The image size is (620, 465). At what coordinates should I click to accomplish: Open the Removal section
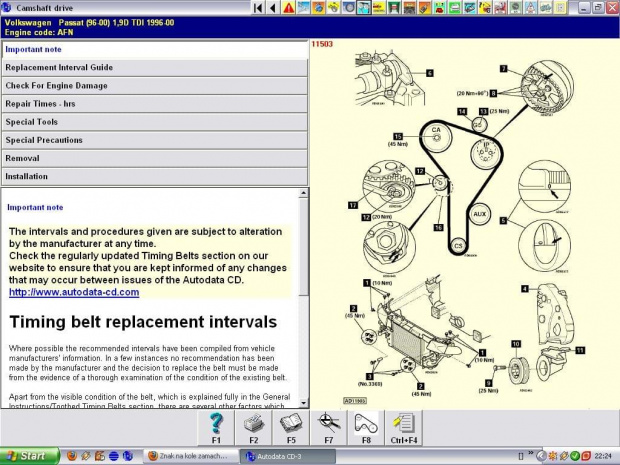(x=155, y=159)
